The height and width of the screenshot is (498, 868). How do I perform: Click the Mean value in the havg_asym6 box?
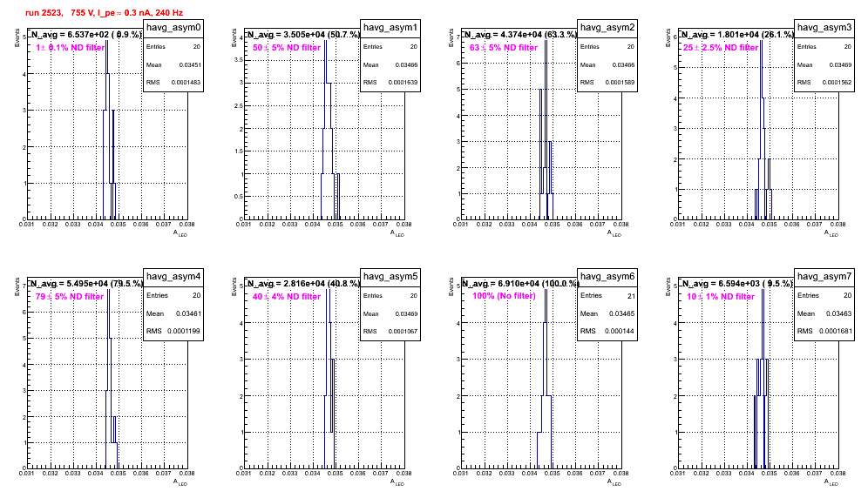(x=622, y=313)
